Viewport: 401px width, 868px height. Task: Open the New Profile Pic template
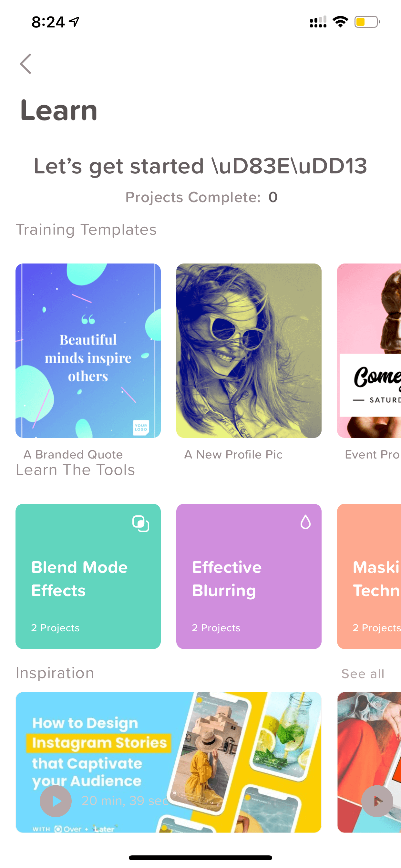coord(249,350)
